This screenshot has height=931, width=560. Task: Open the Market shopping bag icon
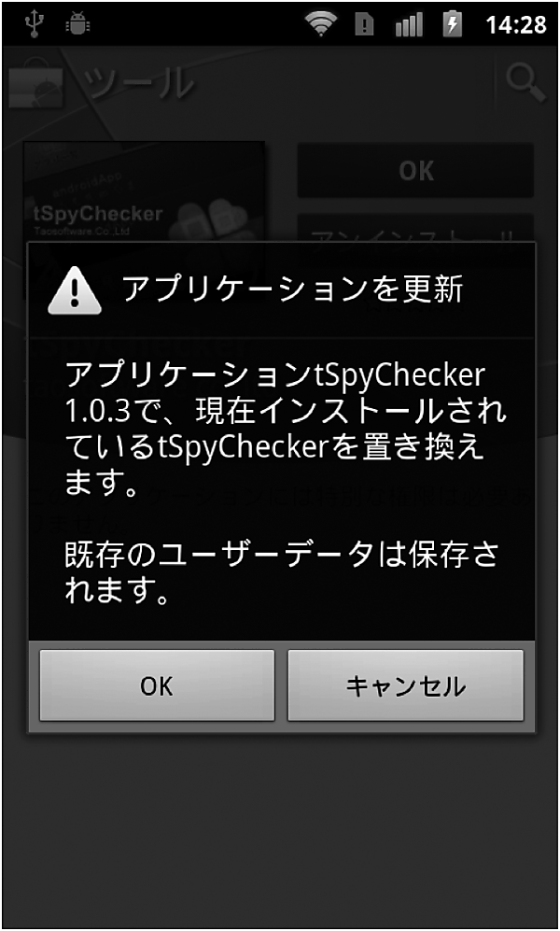click(35, 83)
